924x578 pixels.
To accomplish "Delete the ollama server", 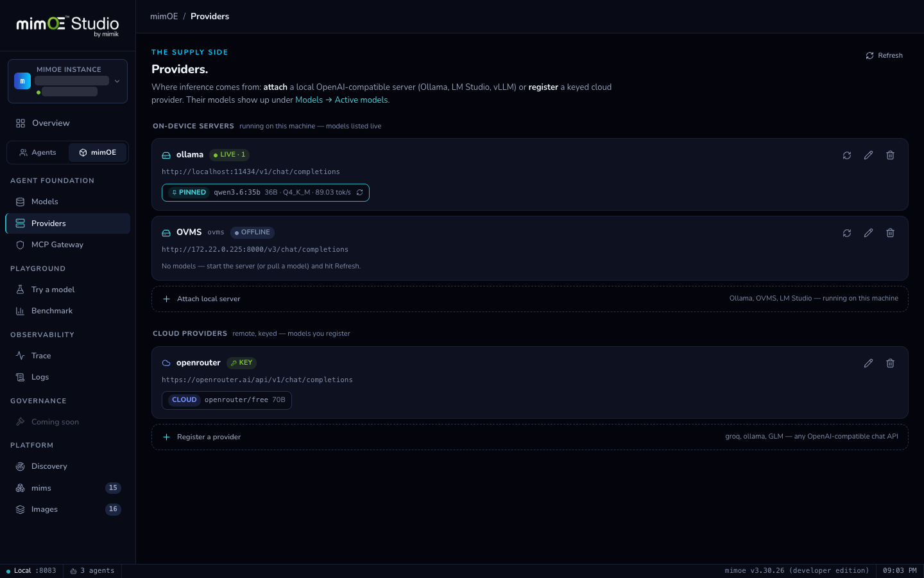I will [x=890, y=155].
